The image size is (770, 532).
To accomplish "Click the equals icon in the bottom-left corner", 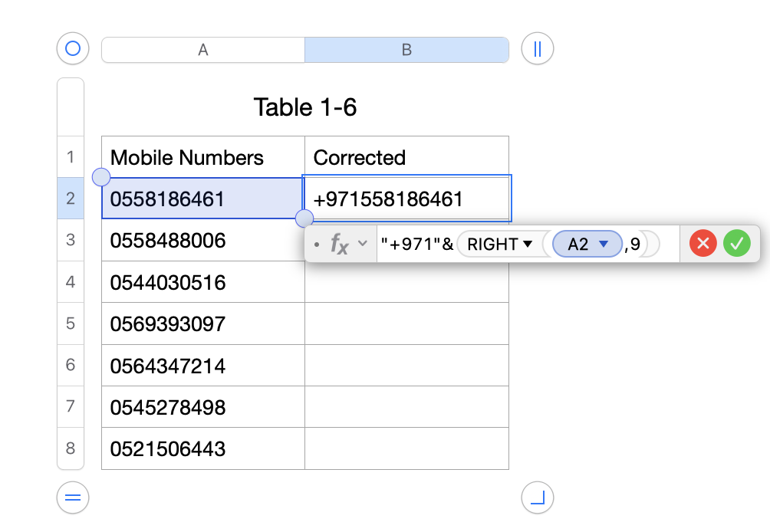I will coord(72,498).
